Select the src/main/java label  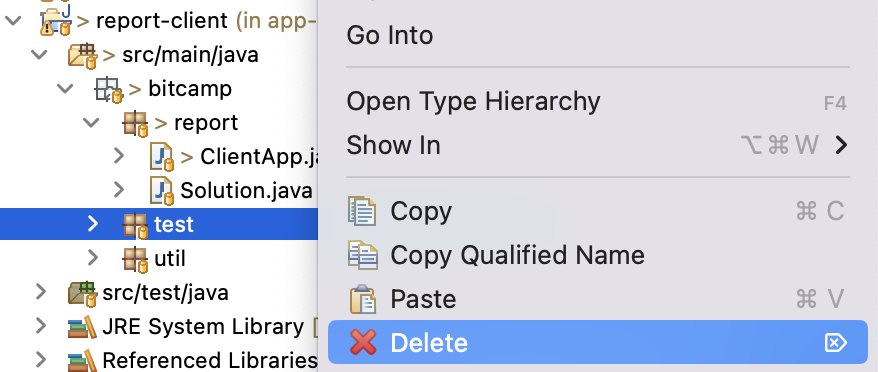point(190,55)
